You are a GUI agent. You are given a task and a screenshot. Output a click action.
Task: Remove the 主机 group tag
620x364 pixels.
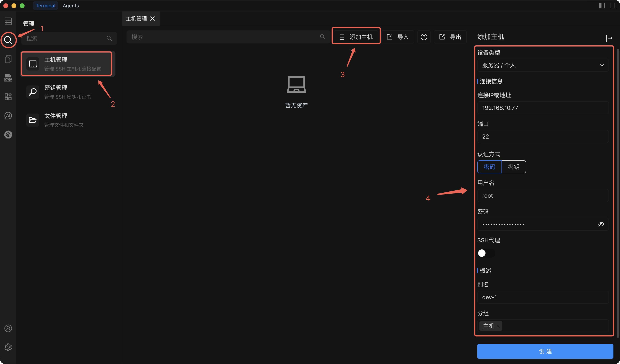click(498, 326)
